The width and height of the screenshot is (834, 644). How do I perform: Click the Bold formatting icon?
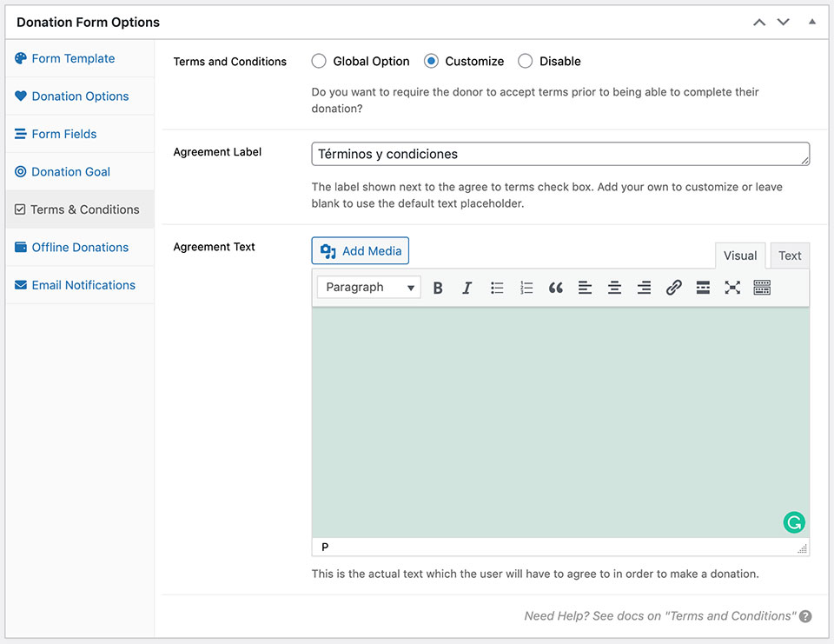438,288
